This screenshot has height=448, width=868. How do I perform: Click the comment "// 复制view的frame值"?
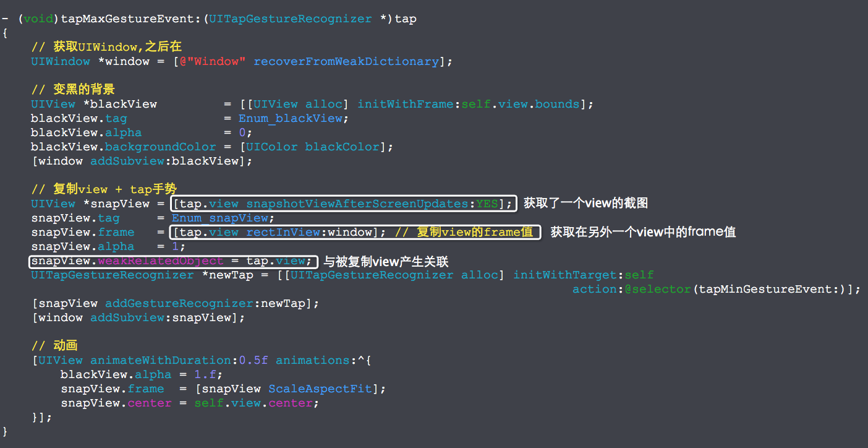[x=464, y=232]
